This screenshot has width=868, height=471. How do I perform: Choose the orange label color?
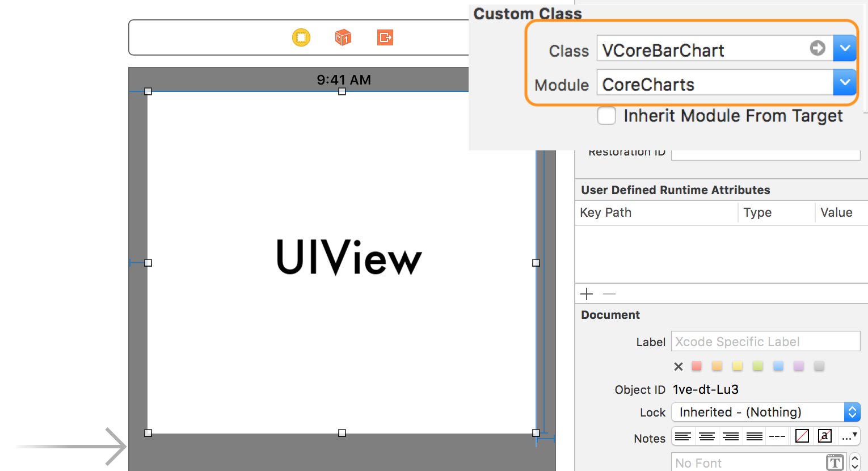717,366
